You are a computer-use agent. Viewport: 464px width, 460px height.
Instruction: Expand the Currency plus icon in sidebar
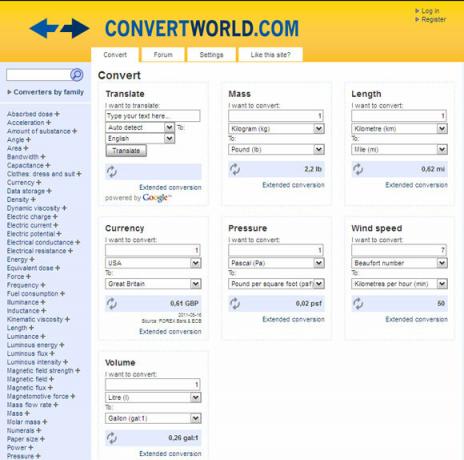[39, 182]
